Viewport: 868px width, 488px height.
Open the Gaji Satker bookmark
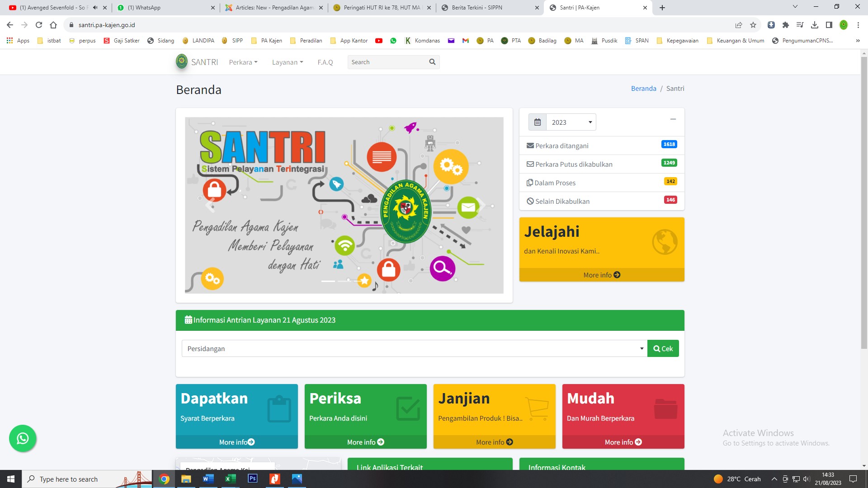pos(122,41)
